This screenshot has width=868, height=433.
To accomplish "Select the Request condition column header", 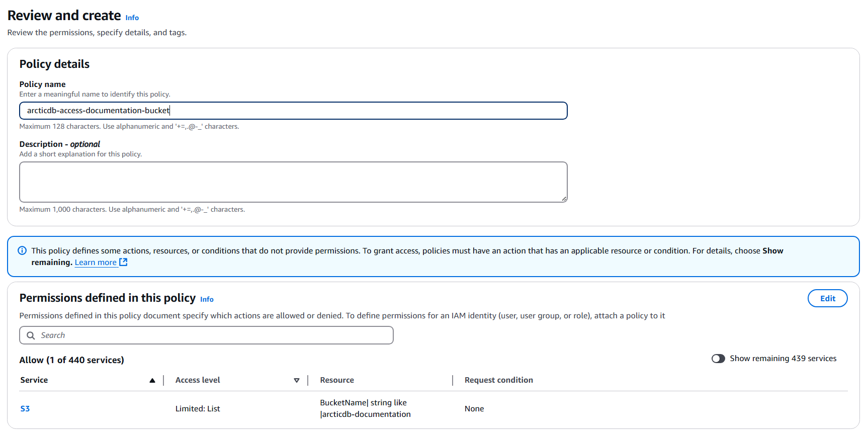I will 498,380.
